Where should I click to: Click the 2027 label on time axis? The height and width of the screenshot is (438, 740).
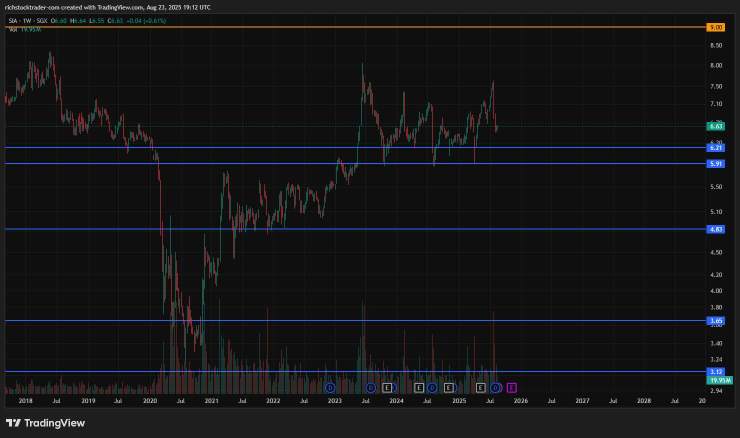582,401
